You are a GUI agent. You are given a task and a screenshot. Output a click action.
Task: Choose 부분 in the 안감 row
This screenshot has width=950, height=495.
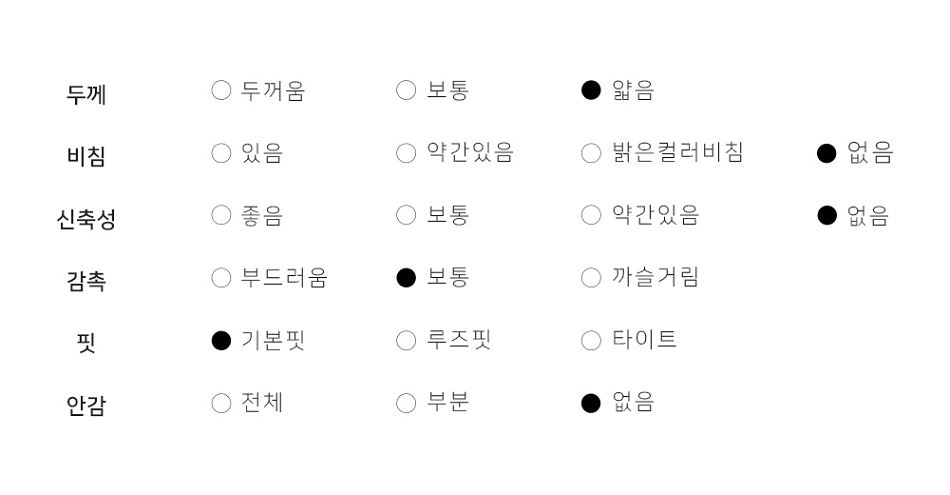406,403
